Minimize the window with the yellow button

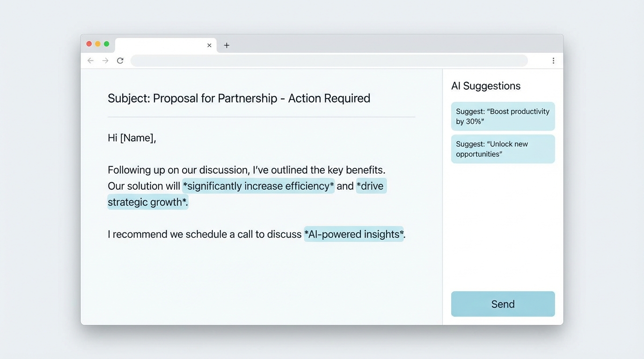point(98,44)
